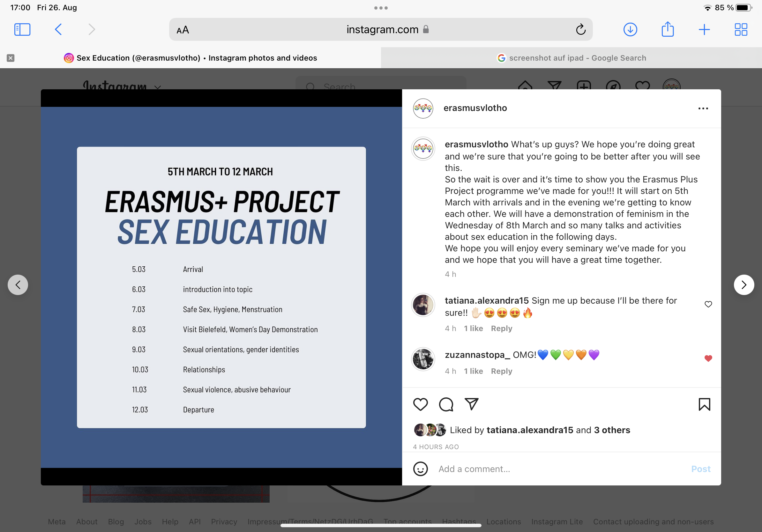
Task: Open Safari downloads list
Action: point(630,30)
